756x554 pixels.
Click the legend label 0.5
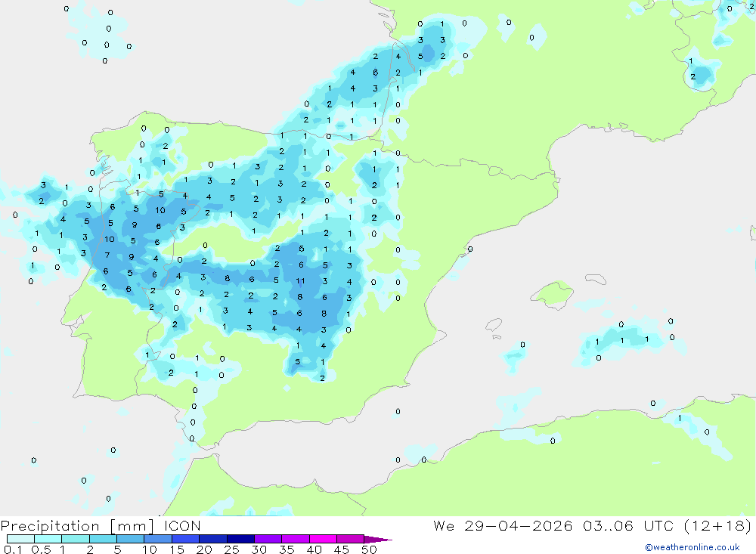click(x=41, y=549)
